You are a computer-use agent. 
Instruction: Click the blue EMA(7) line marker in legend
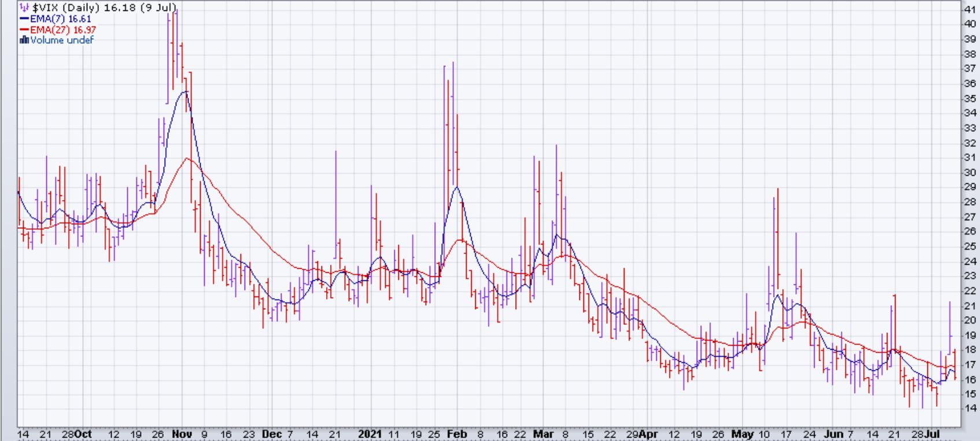(x=24, y=18)
